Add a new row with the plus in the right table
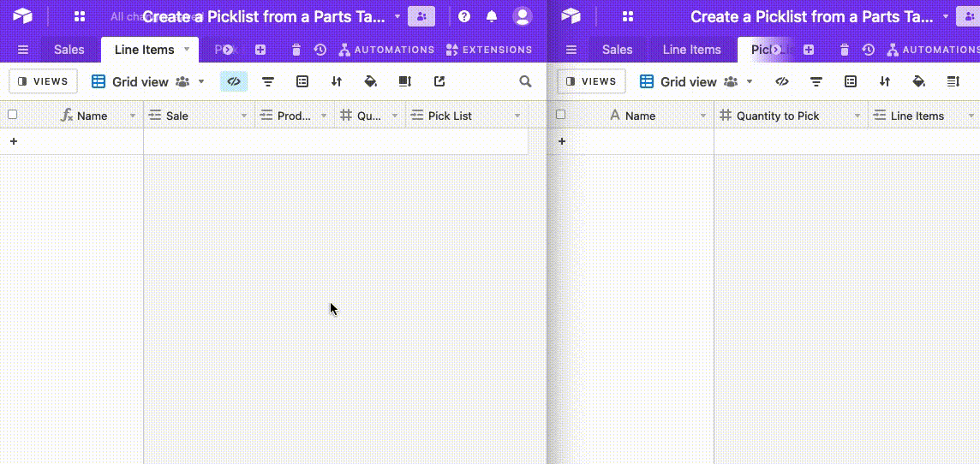The image size is (980, 464). click(562, 141)
